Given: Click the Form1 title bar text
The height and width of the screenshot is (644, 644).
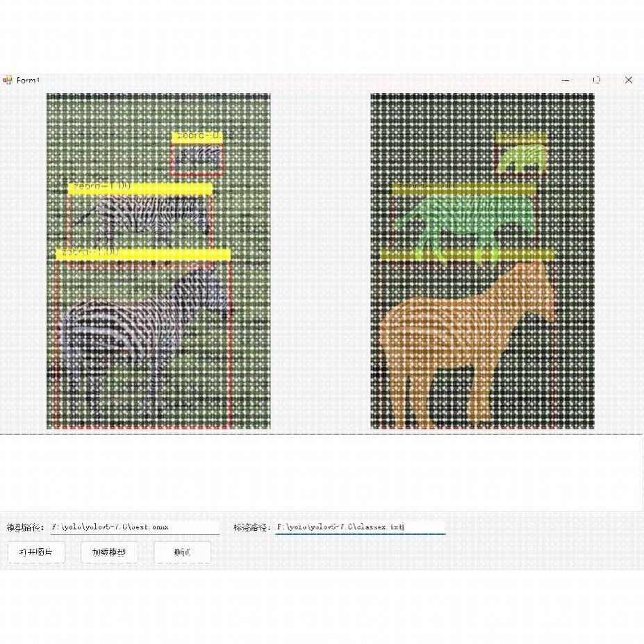Looking at the screenshot, I should click(28, 80).
